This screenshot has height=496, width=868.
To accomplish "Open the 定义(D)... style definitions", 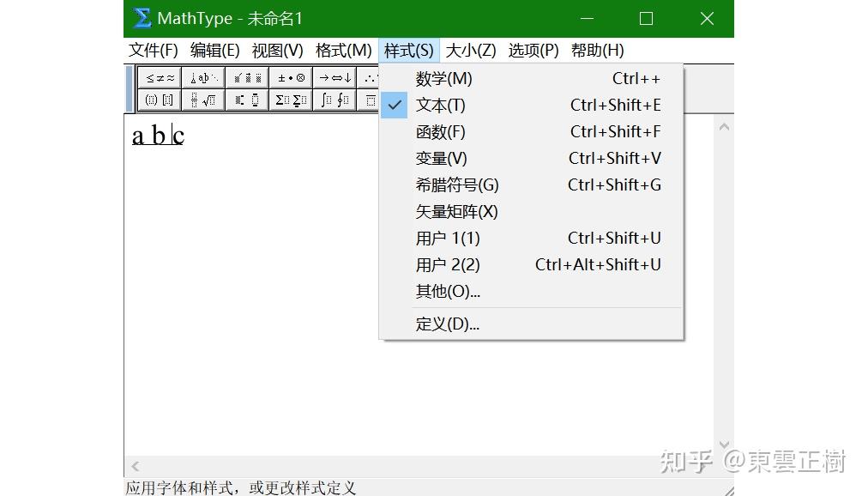I will click(x=532, y=324).
